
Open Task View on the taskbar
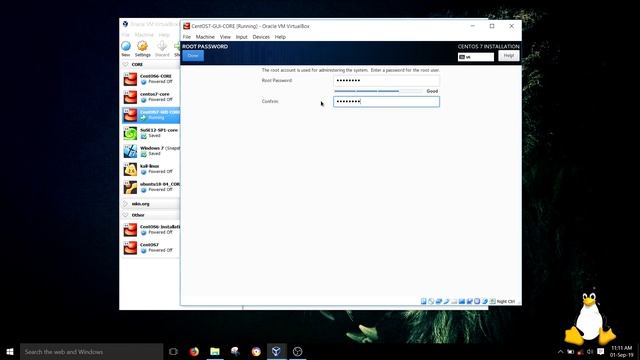click(173, 351)
